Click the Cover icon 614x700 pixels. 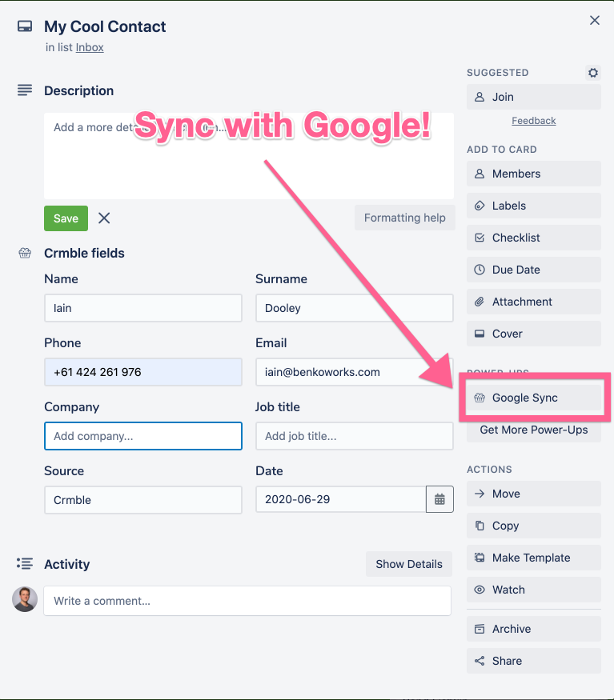pyautogui.click(x=480, y=334)
